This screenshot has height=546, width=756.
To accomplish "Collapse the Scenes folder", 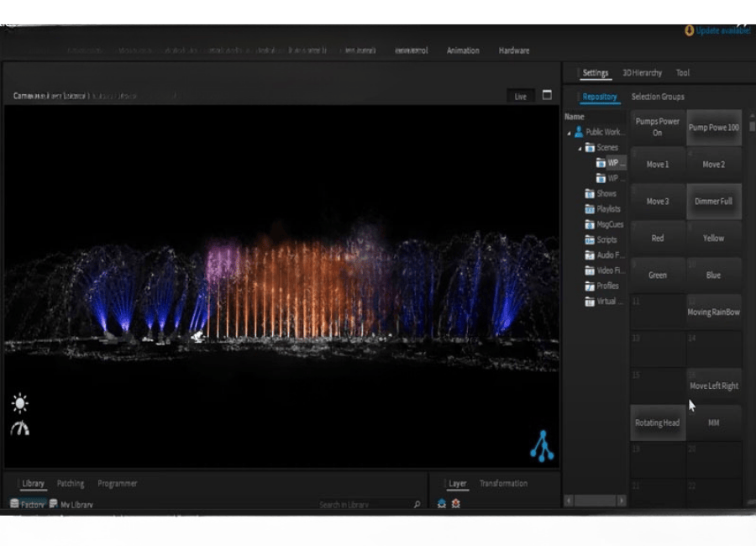I will tap(580, 148).
